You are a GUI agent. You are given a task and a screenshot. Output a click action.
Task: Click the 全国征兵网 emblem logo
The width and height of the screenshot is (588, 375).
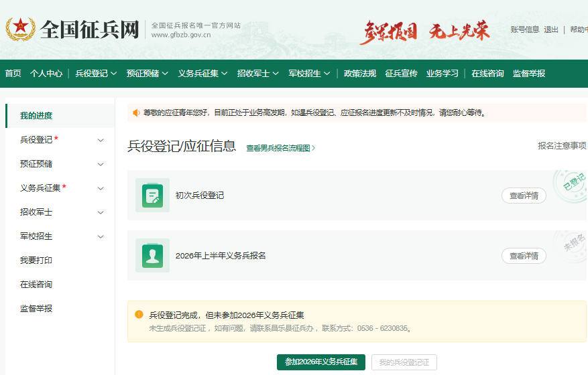[x=20, y=29]
